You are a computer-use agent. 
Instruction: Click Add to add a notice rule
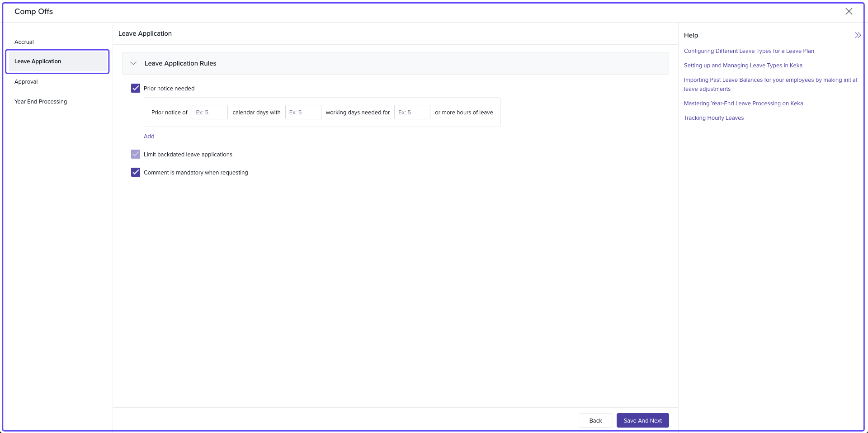(x=149, y=136)
